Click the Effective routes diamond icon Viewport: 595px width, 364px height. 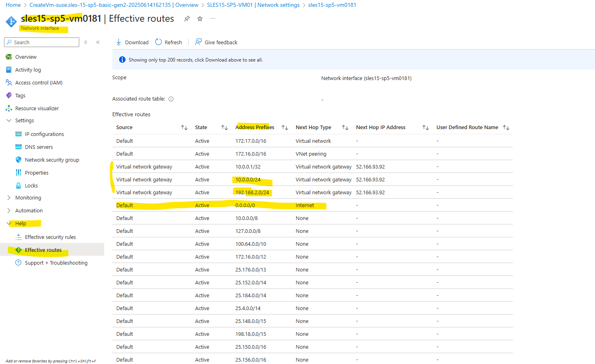(19, 250)
